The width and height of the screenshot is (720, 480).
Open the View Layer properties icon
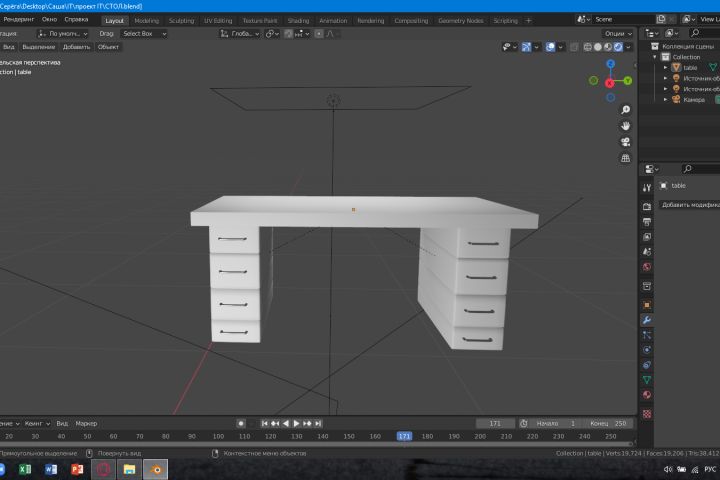coord(647,237)
